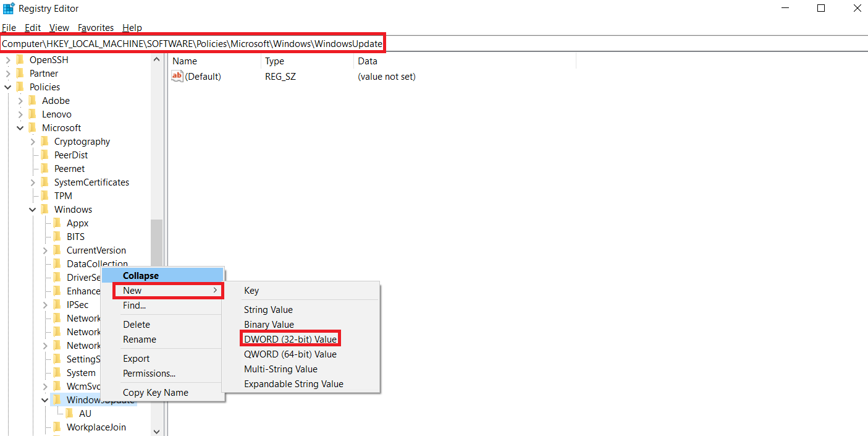
Task: Create a new QWORD (64-bit) Value
Action: (301, 354)
